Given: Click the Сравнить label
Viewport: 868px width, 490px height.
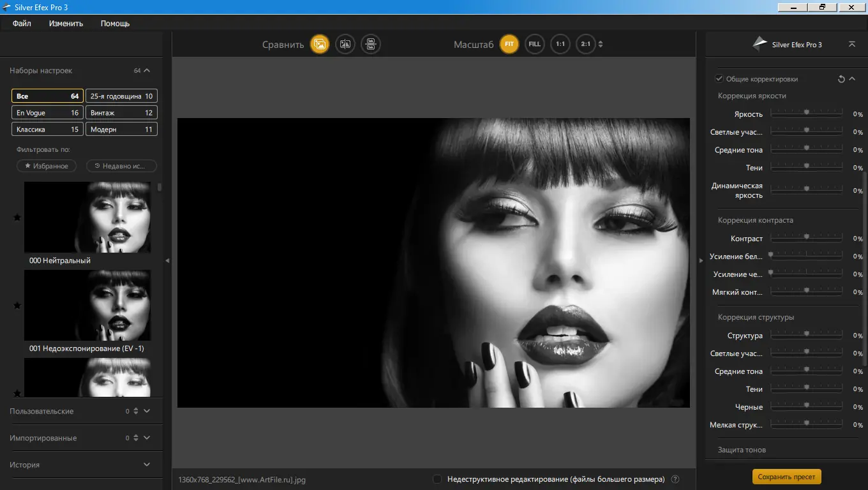Looking at the screenshot, I should click(x=283, y=45).
